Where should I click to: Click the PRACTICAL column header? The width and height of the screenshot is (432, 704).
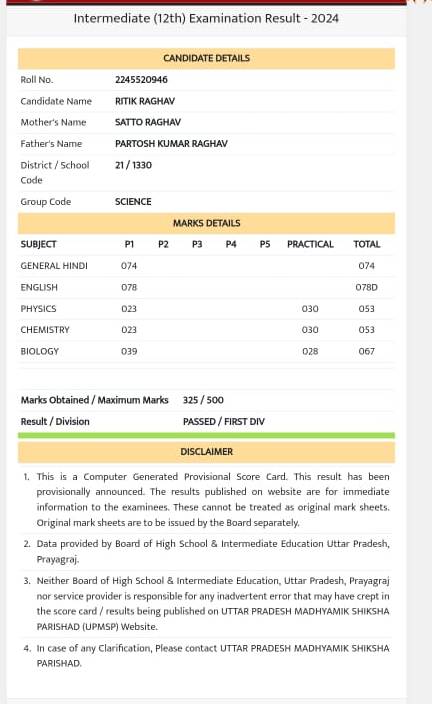(x=310, y=244)
